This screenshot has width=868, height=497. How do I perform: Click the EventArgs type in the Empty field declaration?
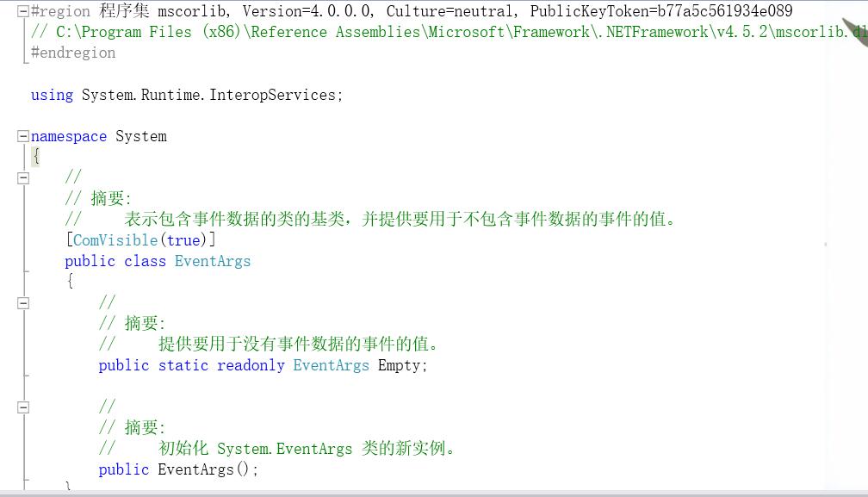(x=331, y=365)
